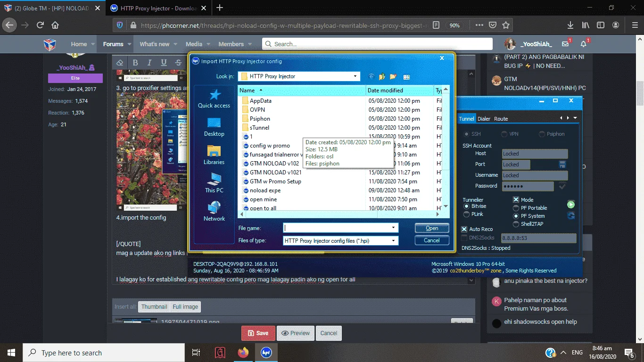Select the Shell2TAP mode
Viewport: 644px width, 362px height.
pos(516,224)
